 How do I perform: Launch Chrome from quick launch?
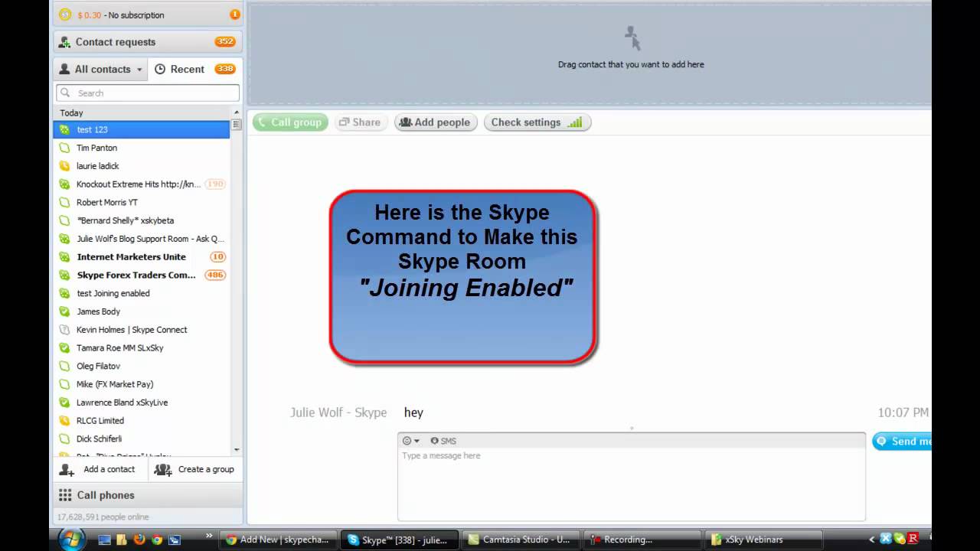tap(157, 540)
